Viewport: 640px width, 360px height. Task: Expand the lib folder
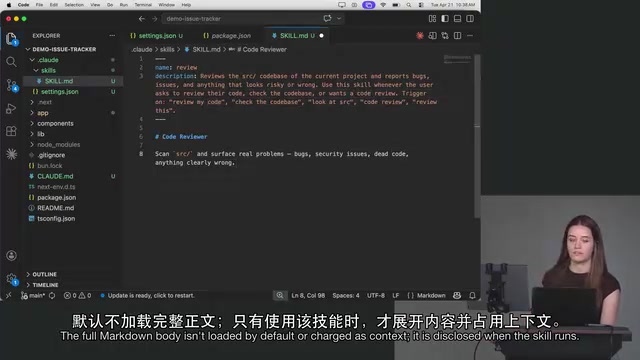point(41,134)
